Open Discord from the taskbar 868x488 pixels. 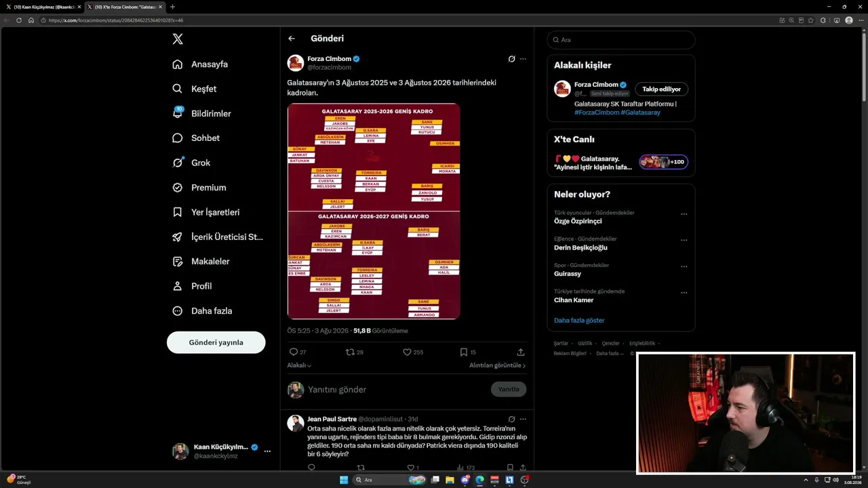pos(465,480)
